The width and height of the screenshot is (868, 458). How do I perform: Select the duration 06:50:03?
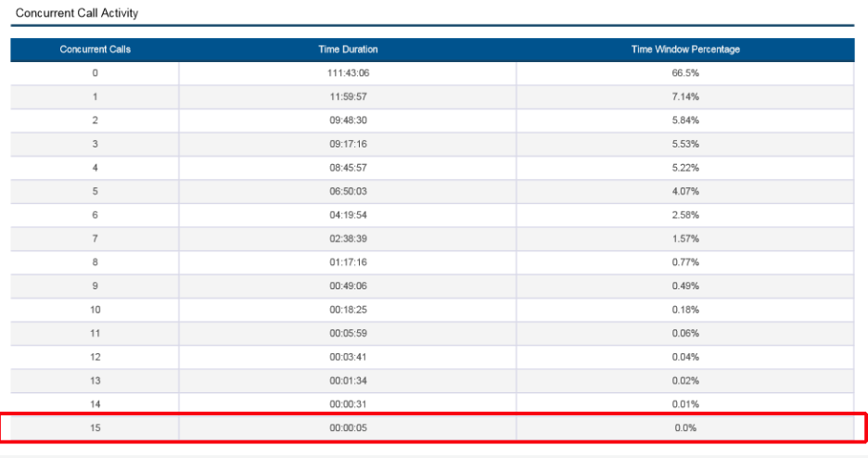pos(348,191)
